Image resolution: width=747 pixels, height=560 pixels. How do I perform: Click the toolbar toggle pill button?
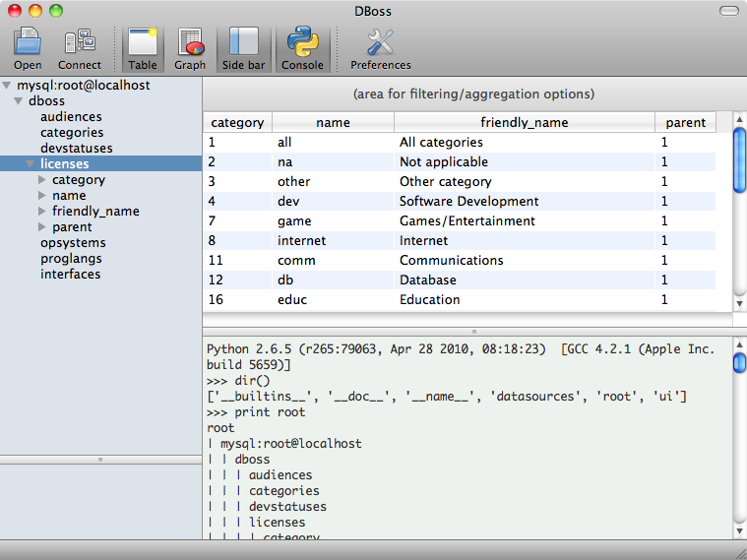click(729, 11)
